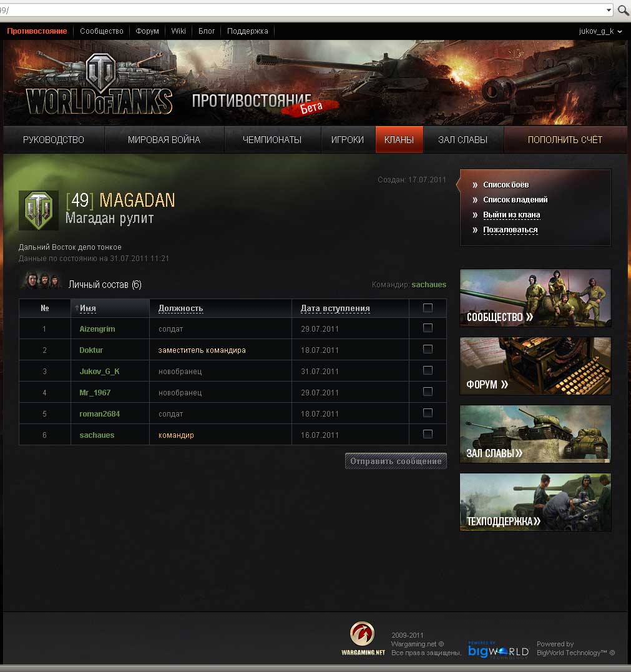
Task: Open Doktur's player profile link
Action: pos(91,350)
